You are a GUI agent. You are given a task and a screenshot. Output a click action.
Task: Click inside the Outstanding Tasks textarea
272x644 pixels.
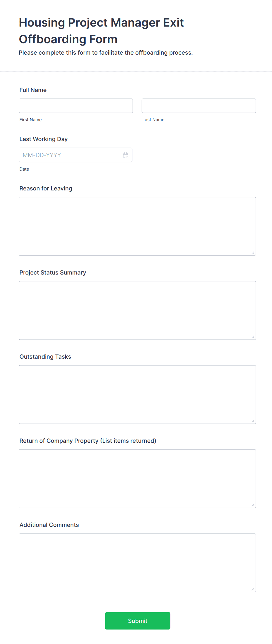click(137, 394)
